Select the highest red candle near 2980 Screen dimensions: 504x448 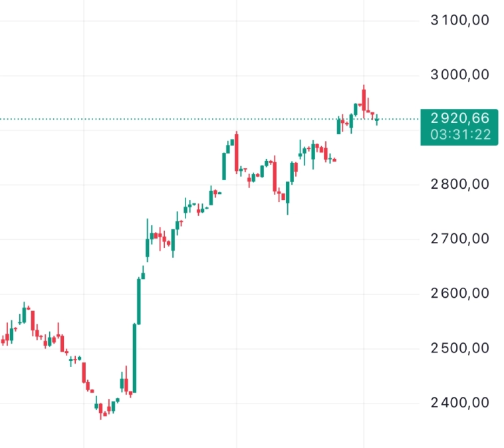(364, 98)
